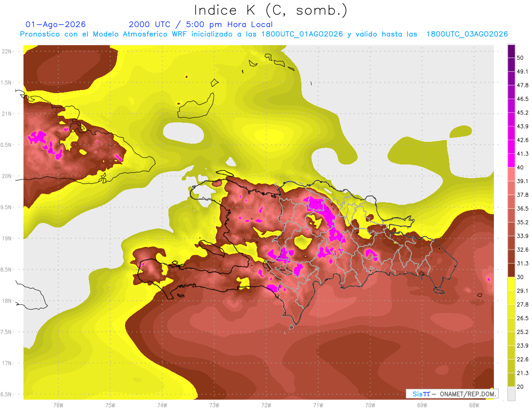Select the date text '01-Ago-2026'
The image size is (532, 411).
55,24
